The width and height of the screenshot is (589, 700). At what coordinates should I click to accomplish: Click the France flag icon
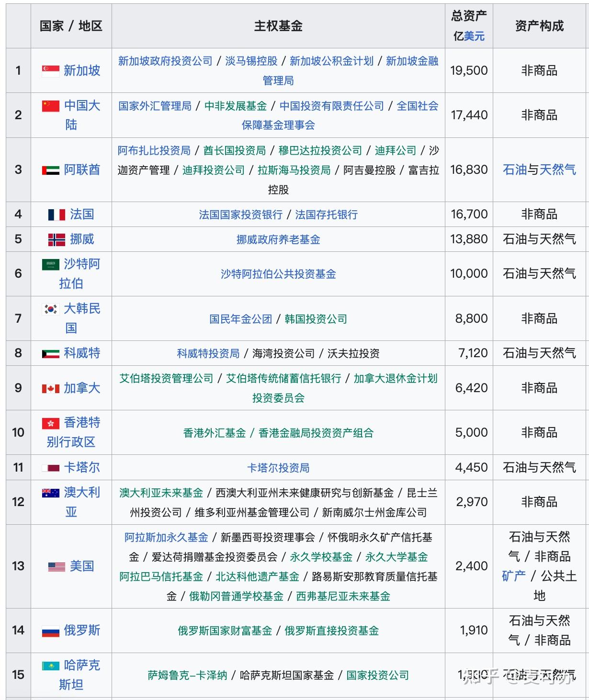[x=56, y=215]
